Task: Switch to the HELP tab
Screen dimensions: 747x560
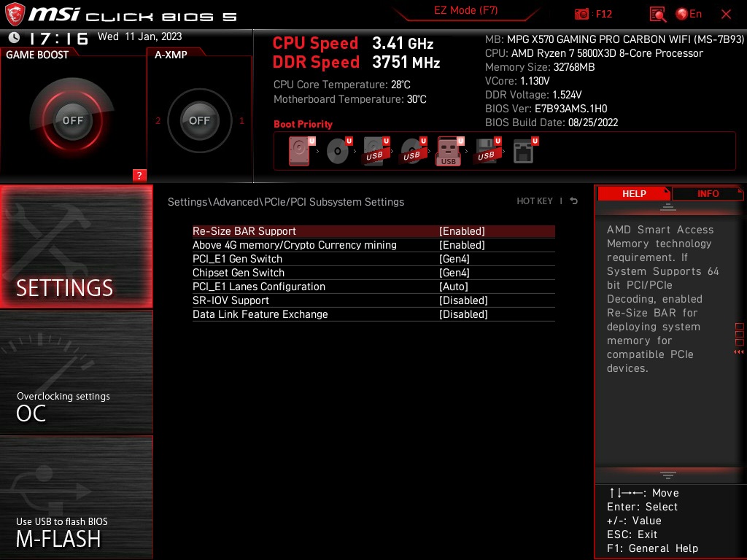Action: (634, 193)
